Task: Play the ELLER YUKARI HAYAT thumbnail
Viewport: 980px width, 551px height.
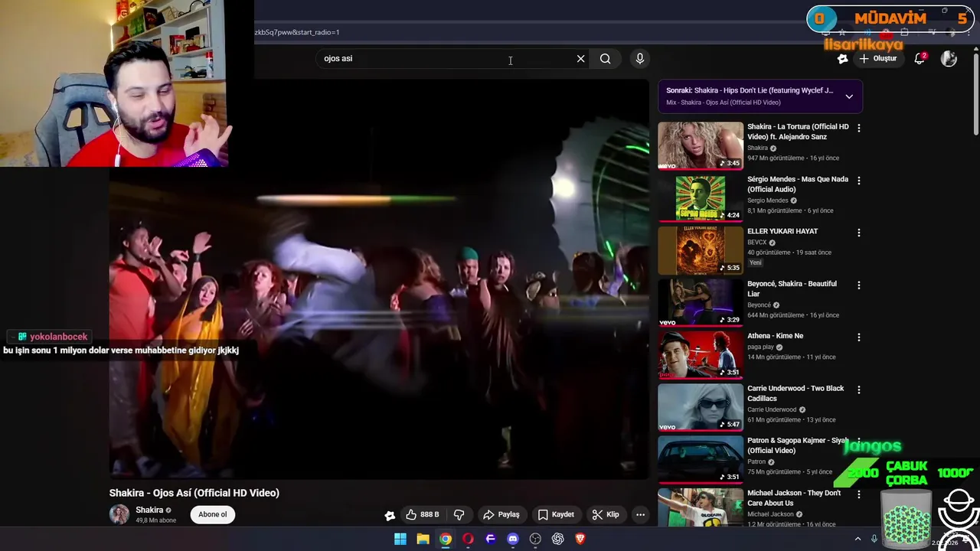Action: click(x=701, y=250)
